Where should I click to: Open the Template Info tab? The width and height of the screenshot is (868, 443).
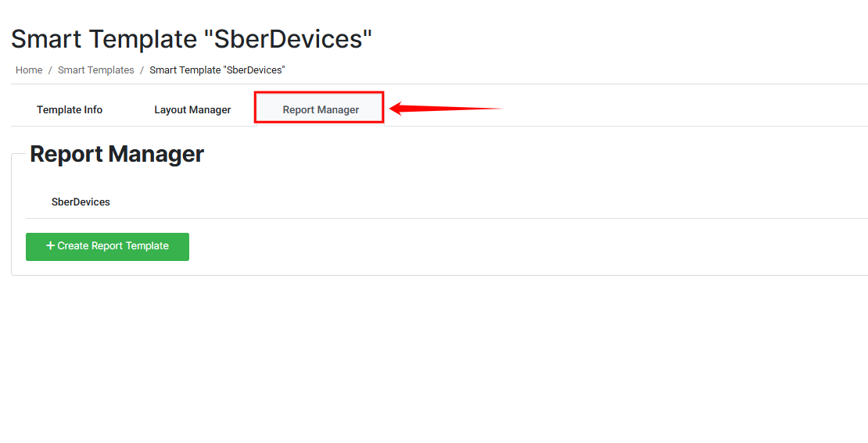point(70,110)
